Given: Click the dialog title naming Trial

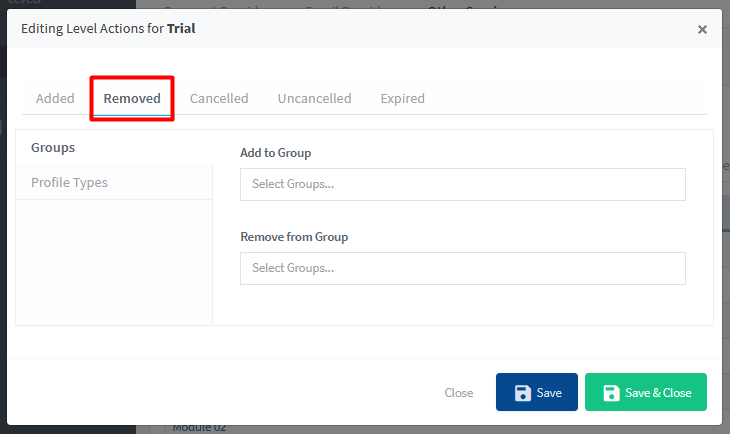Looking at the screenshot, I should pyautogui.click(x=108, y=28).
